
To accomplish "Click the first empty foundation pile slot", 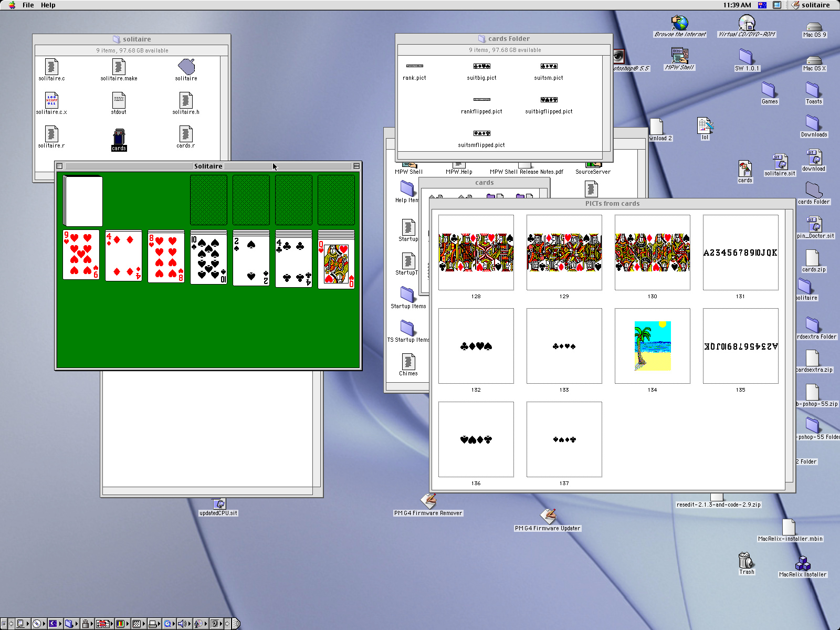I will coord(208,200).
